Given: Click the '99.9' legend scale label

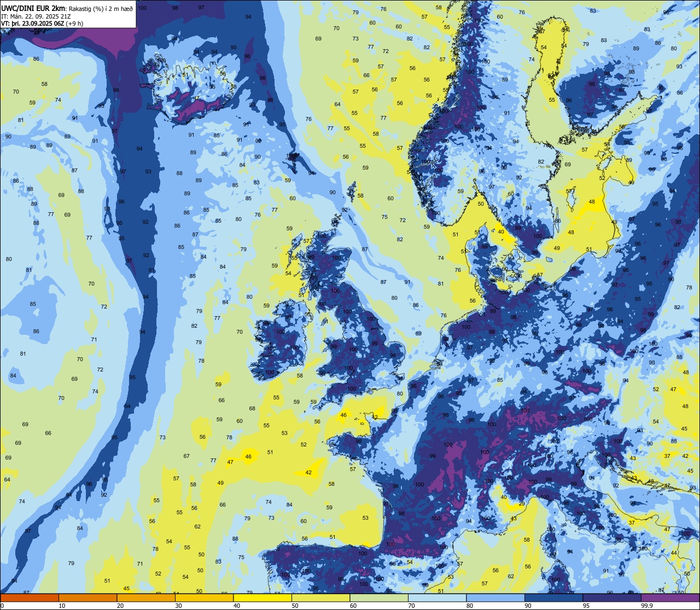Looking at the screenshot, I should (x=647, y=606).
